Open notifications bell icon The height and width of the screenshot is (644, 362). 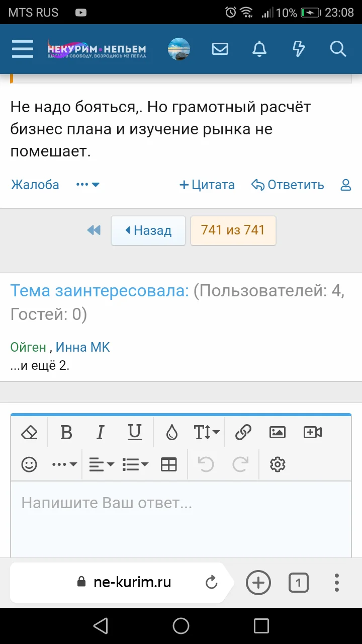click(x=259, y=49)
